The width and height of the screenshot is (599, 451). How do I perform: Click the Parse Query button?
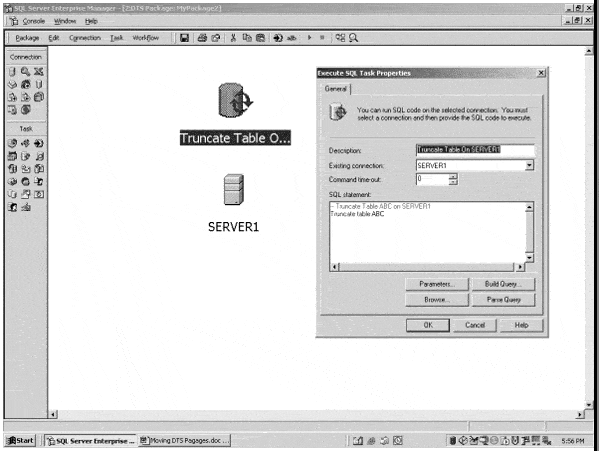pyautogui.click(x=503, y=300)
